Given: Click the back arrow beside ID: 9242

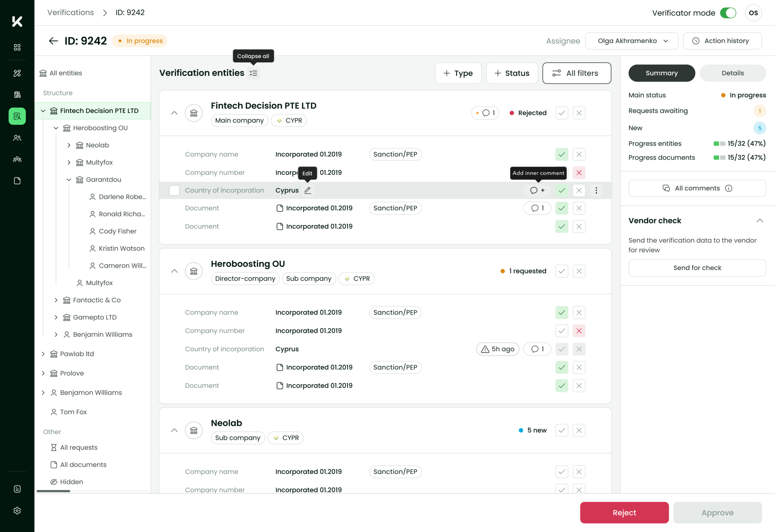Looking at the screenshot, I should [53, 41].
